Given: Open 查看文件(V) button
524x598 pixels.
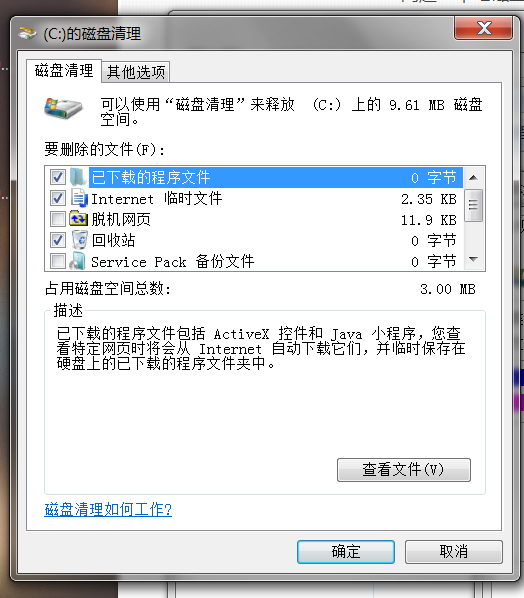Looking at the screenshot, I should [x=403, y=469].
